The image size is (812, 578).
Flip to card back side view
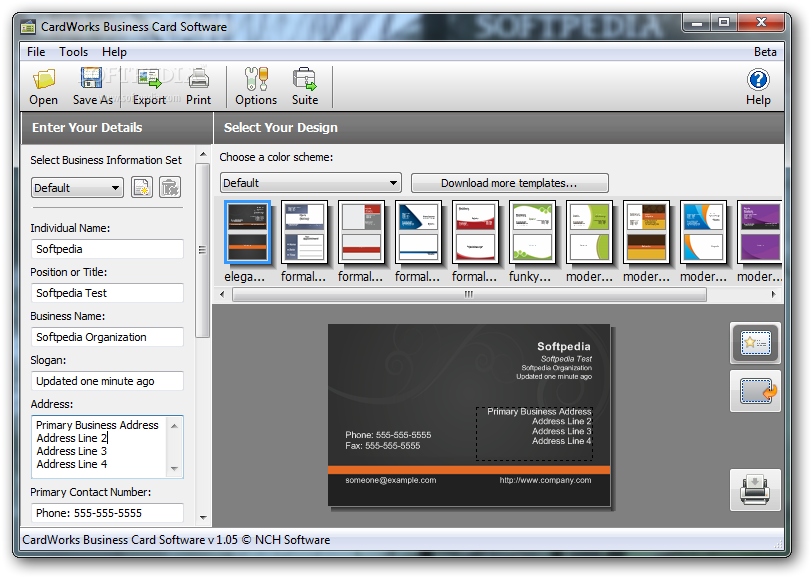tap(756, 391)
